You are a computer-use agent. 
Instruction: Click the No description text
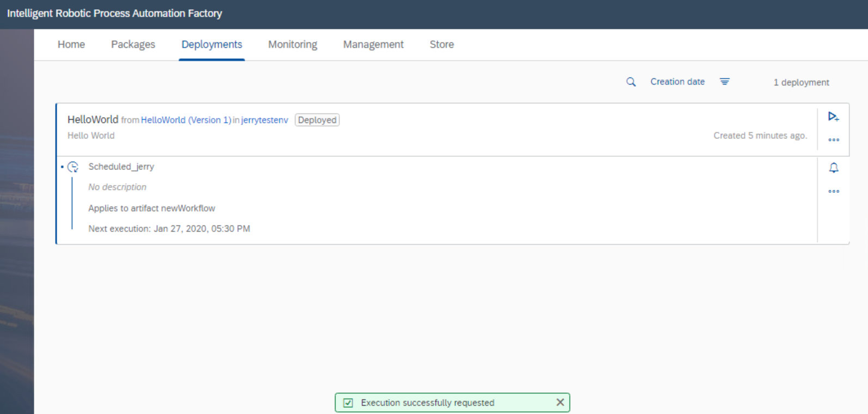coord(117,187)
